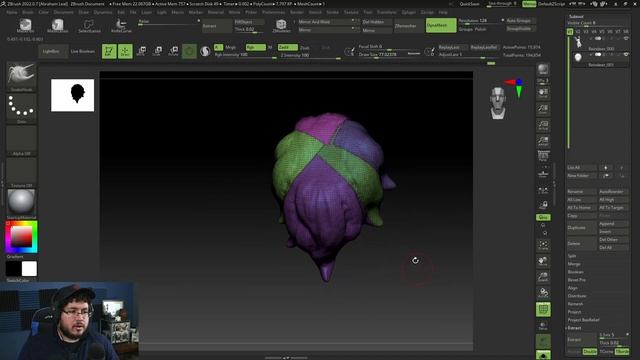Expand the Remesh section

coord(576,304)
